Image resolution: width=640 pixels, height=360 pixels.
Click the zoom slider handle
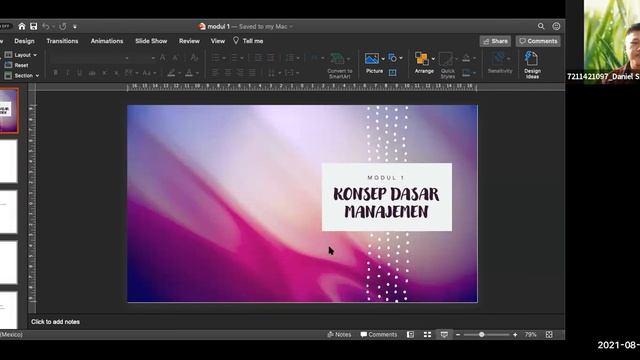coord(482,335)
